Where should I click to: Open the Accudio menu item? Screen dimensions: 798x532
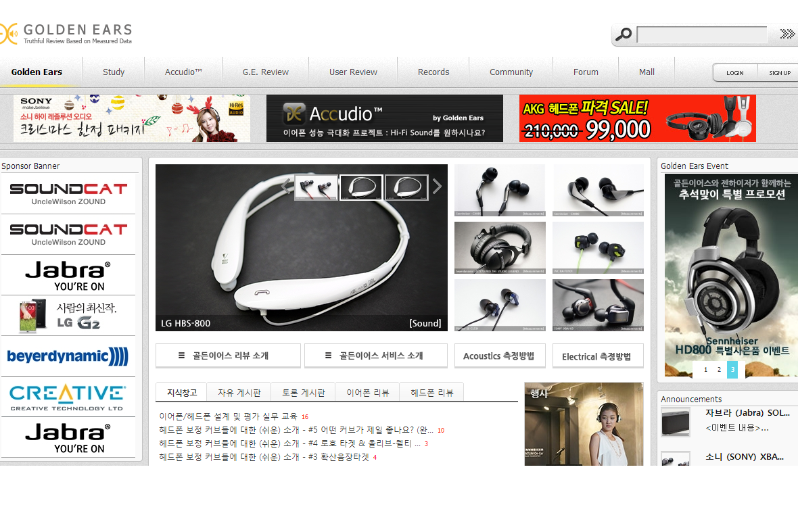coord(183,72)
